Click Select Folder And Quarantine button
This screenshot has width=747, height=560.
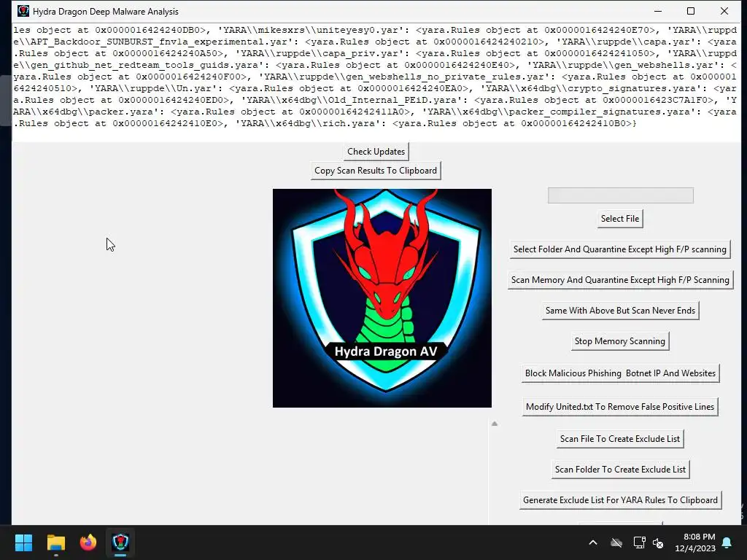point(620,249)
